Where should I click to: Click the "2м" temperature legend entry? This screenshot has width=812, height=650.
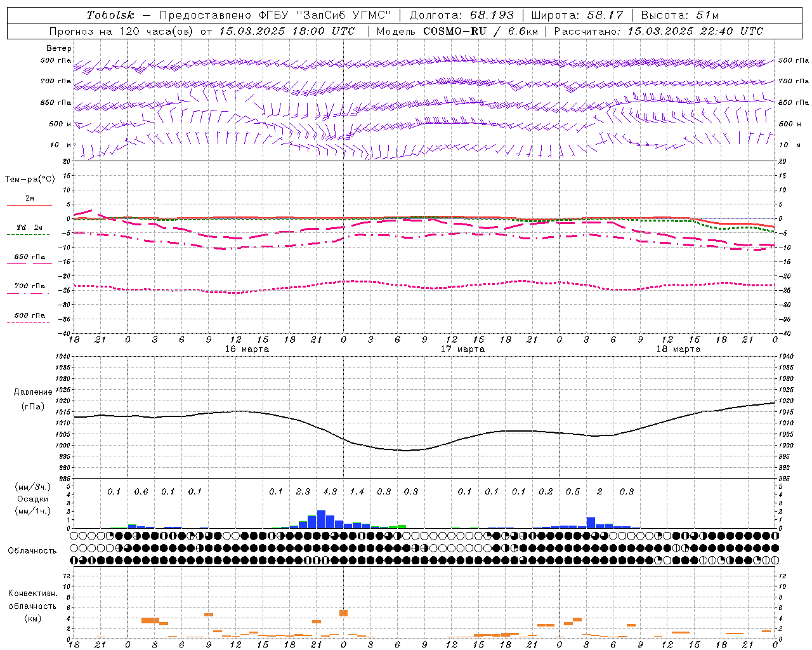[x=30, y=199]
